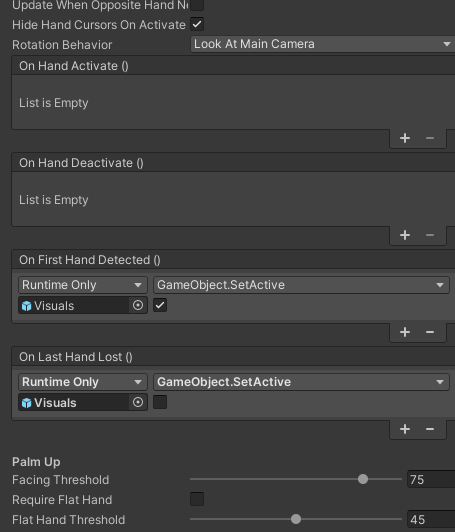Remove listener from On Hand Activate list

430,138
